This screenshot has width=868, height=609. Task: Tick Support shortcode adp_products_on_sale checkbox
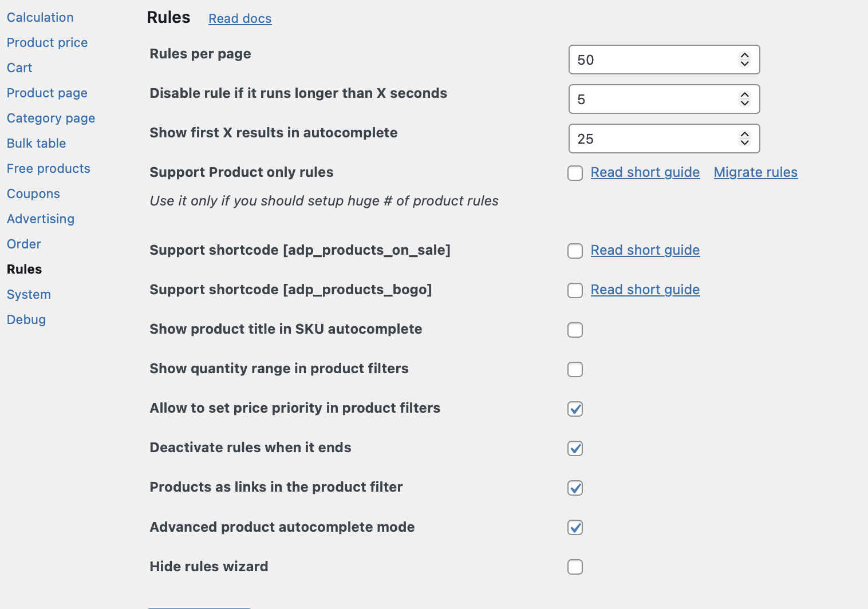[x=575, y=251]
